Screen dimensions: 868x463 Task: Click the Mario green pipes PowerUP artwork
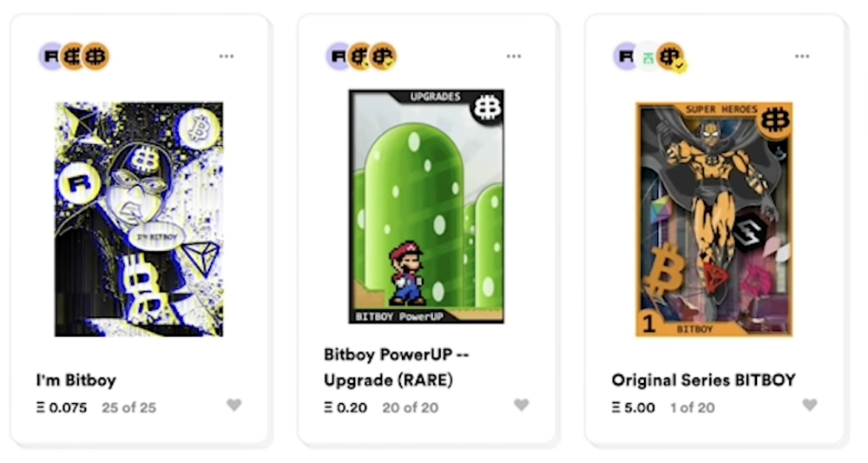tap(426, 207)
